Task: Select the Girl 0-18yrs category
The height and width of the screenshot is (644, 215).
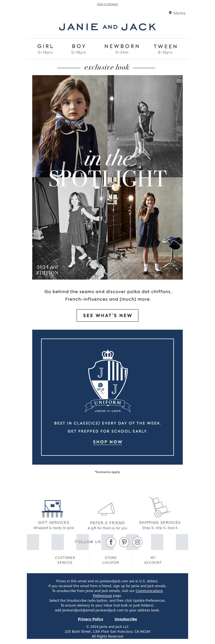Action: tap(45, 49)
